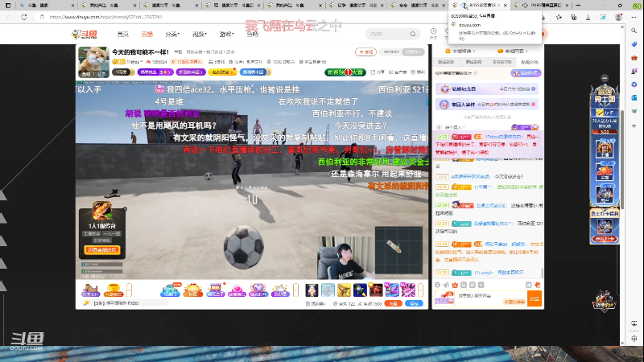This screenshot has height=362, width=644.
Task: Close the 1人1服传奇 ad popup
Action: 125,209
